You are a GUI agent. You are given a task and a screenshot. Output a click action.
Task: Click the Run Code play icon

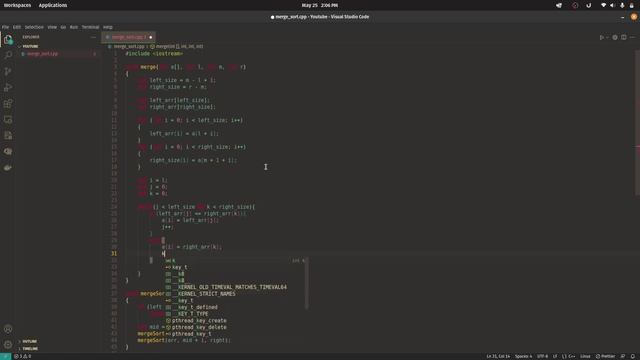pyautogui.click(x=602, y=37)
